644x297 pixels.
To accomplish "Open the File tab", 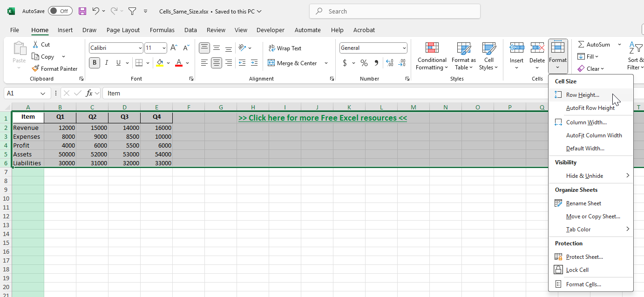I will [14, 30].
